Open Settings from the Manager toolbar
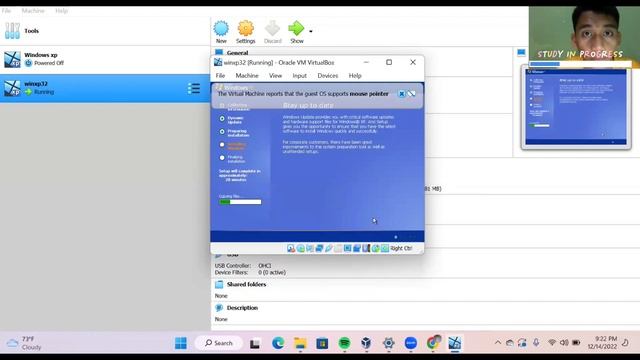The image size is (640, 360). tap(245, 32)
